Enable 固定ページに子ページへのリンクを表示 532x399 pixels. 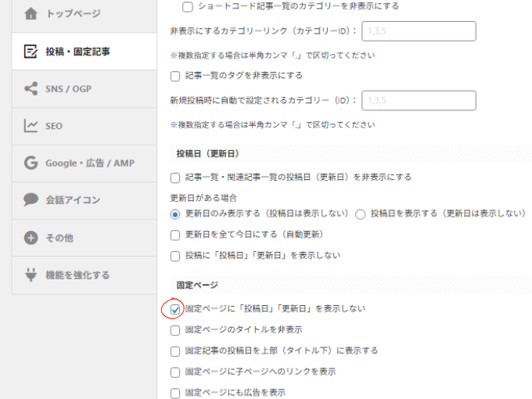pos(175,372)
